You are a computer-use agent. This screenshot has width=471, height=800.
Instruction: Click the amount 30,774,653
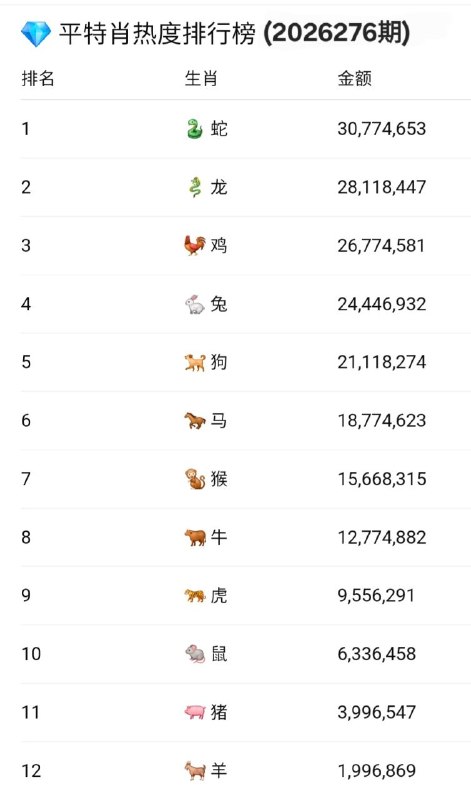point(381,129)
